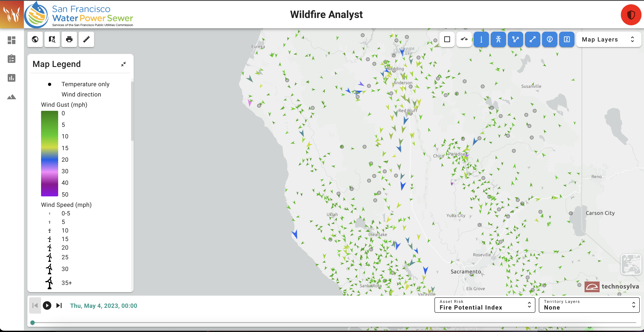This screenshot has height=332, width=644.
Task: Toggle the transmission tower layer button
Action: 498,39
